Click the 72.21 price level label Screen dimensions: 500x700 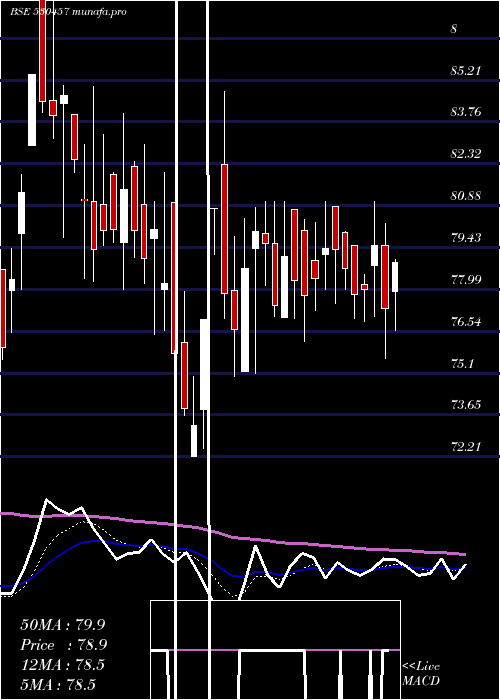coord(466,446)
